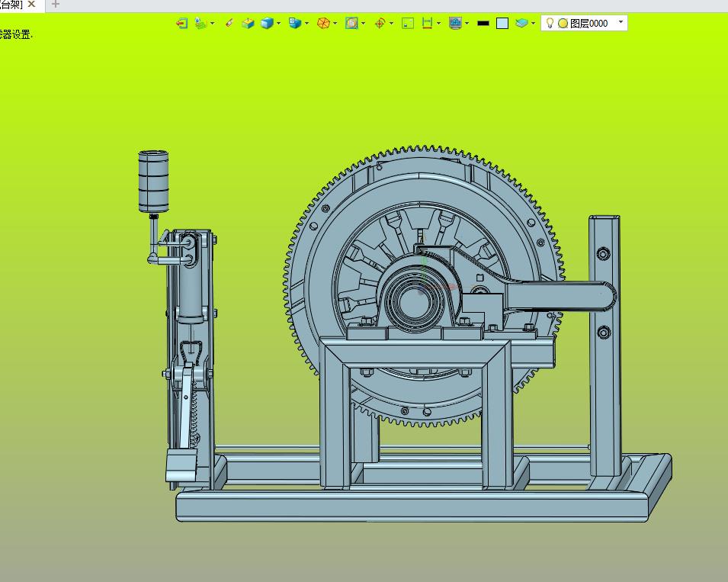
Task: Open the 图层0000 layer dropdown
Action: [621, 23]
